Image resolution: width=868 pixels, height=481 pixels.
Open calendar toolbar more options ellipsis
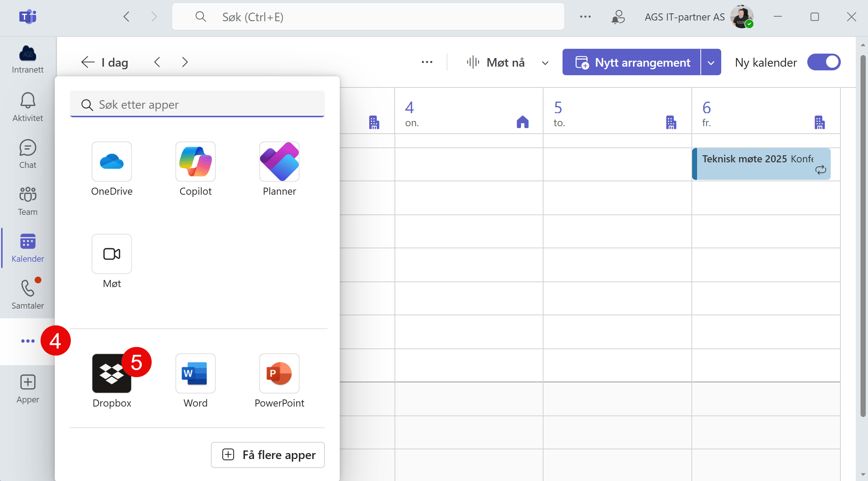tap(427, 62)
